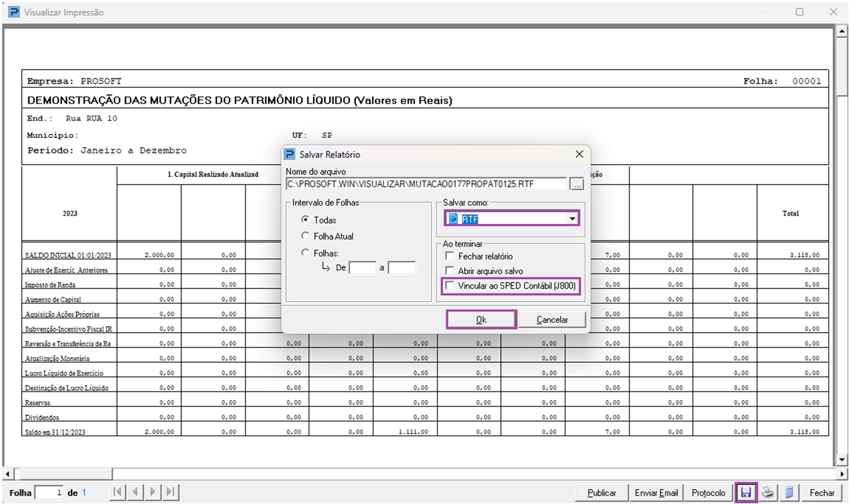Image resolution: width=849 pixels, height=504 pixels.
Task: Click the De starting page field
Action: (x=362, y=268)
